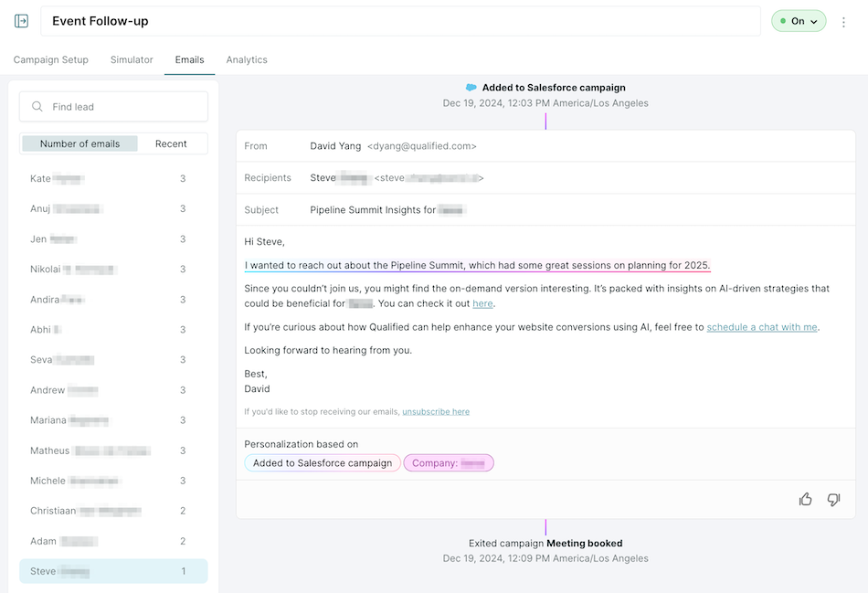Screen dimensions: 868x593
Task: Select lead Kate in the list
Action: click(113, 178)
